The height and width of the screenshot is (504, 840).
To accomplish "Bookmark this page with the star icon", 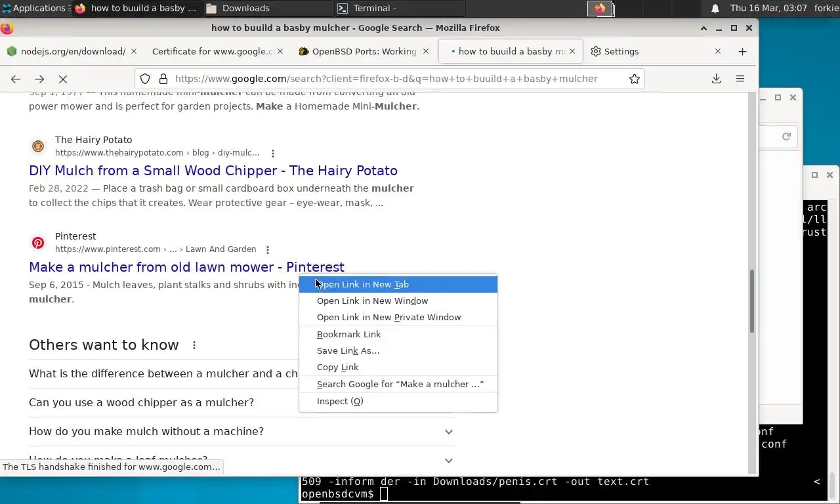I will coord(634,79).
